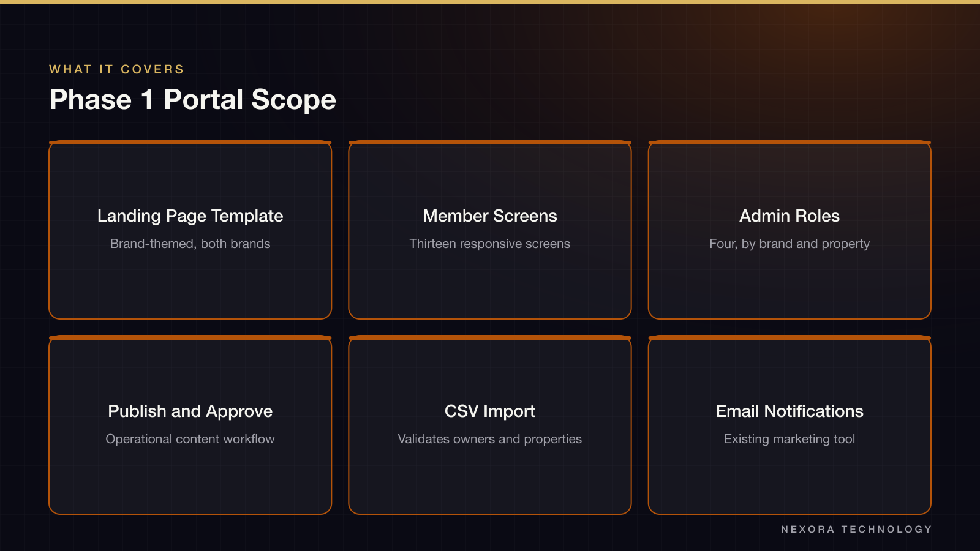Click the 'Publish and Approve' card heading
Viewport: 980px width, 551px height.
(x=190, y=411)
